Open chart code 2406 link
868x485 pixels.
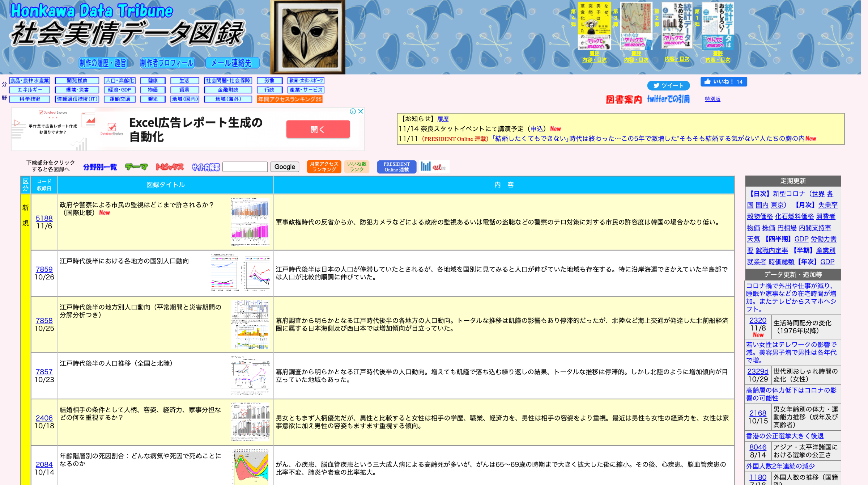pyautogui.click(x=44, y=418)
